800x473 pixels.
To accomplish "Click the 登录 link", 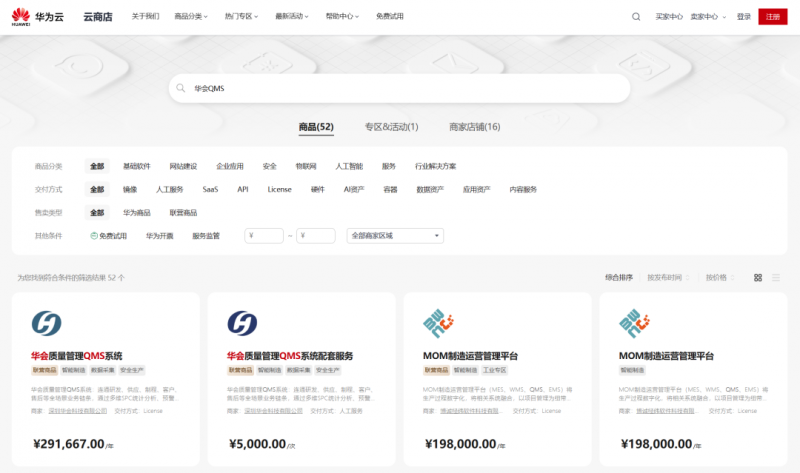I will click(x=744, y=17).
